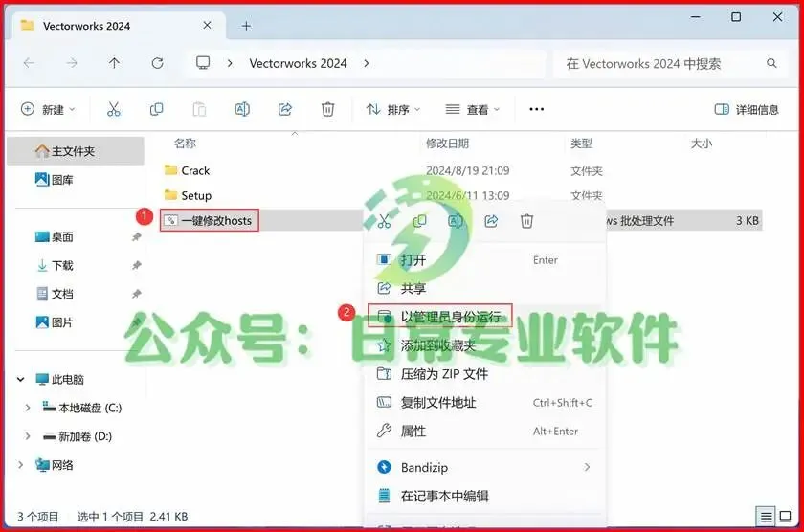
Task: Switch to large thumbnails view in status bar
Action: pos(785,516)
